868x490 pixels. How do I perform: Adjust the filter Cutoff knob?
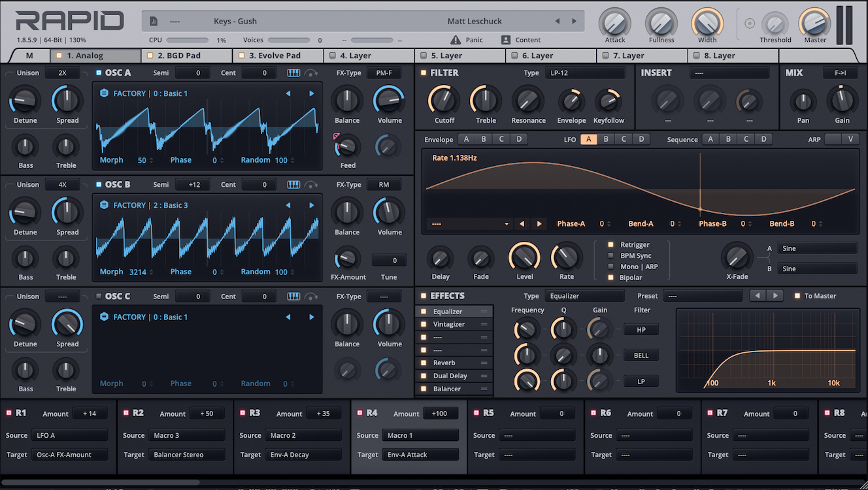(444, 101)
